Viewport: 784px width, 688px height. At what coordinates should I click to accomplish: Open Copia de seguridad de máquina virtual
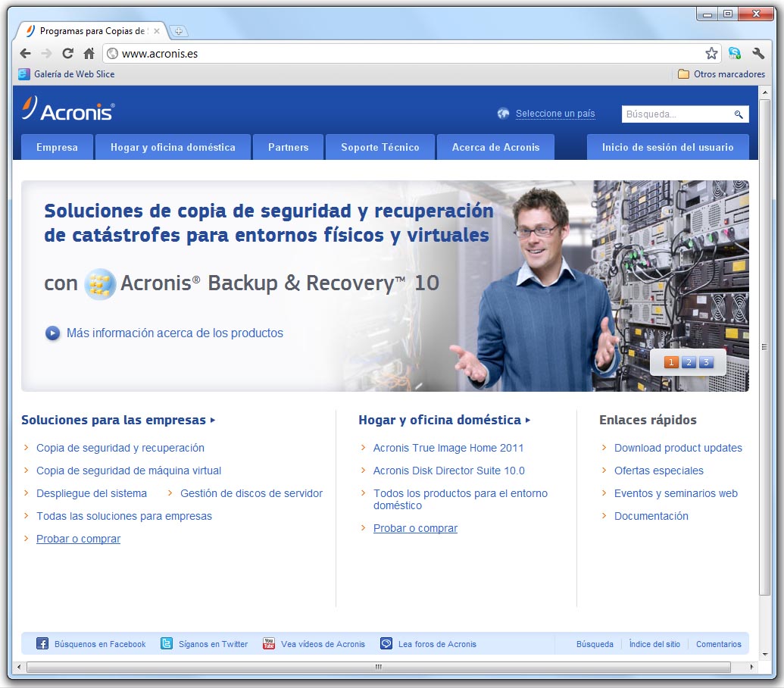[x=129, y=471]
